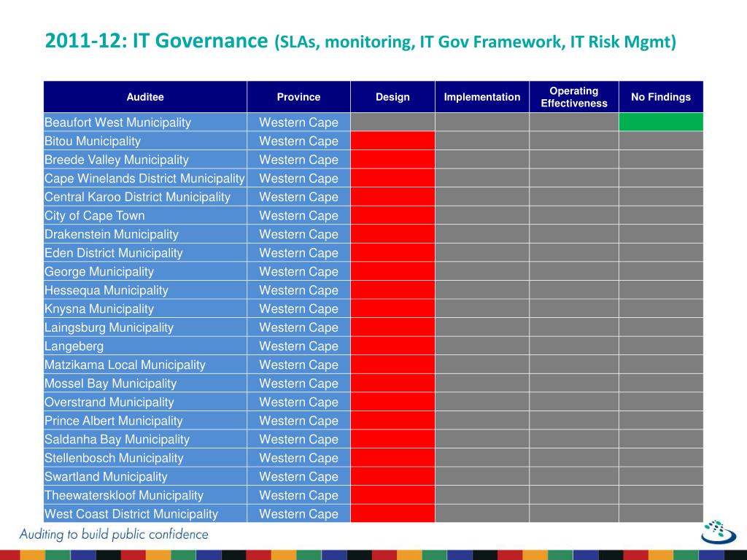Click the grey Operating Effectiveness cell for Hessequa
The height and width of the screenshot is (560, 747).
pyautogui.click(x=574, y=290)
